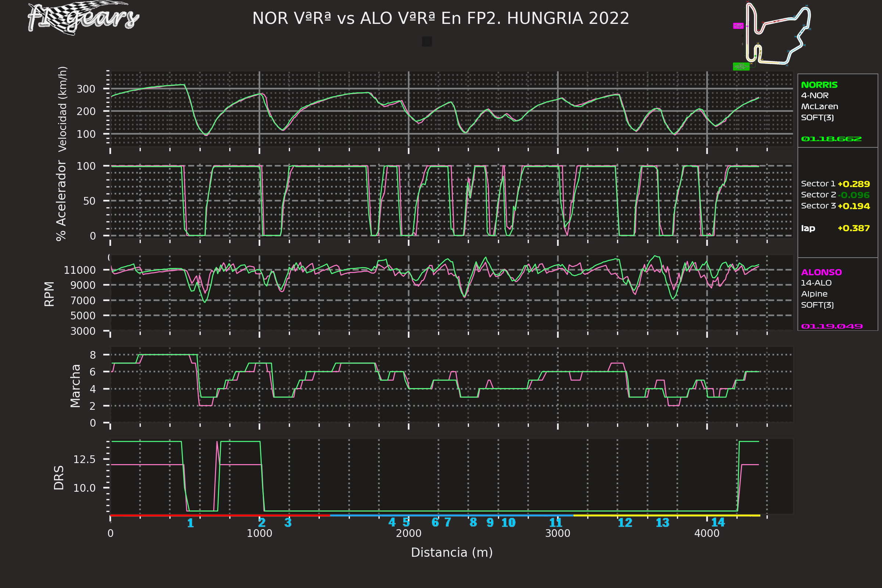The width and height of the screenshot is (882, 588).
Task: Click the Distancia (m) axis label
Action: [452, 552]
